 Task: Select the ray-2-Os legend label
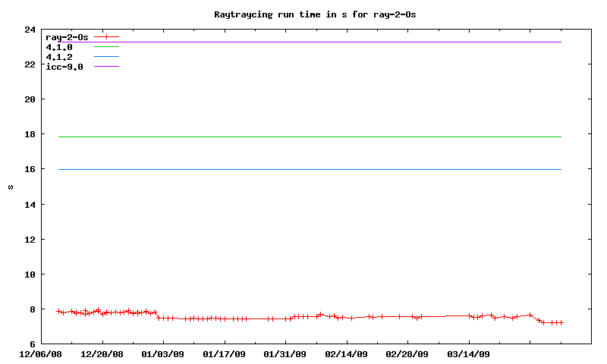coord(67,37)
